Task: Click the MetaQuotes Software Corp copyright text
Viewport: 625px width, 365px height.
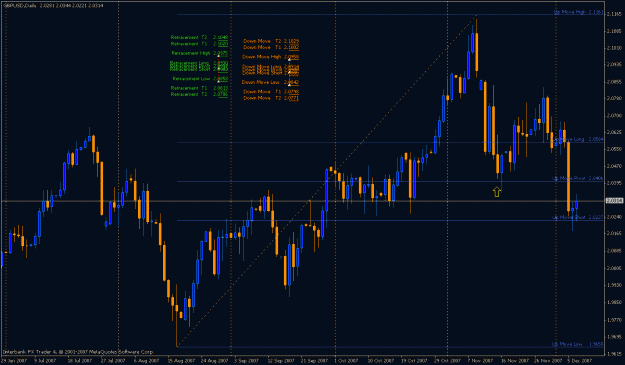Action: [x=78, y=352]
